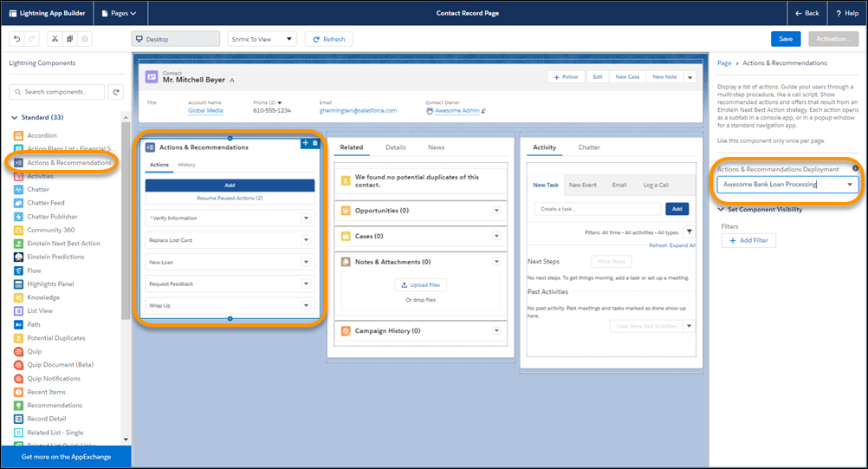Switch to the Details tab

(395, 147)
